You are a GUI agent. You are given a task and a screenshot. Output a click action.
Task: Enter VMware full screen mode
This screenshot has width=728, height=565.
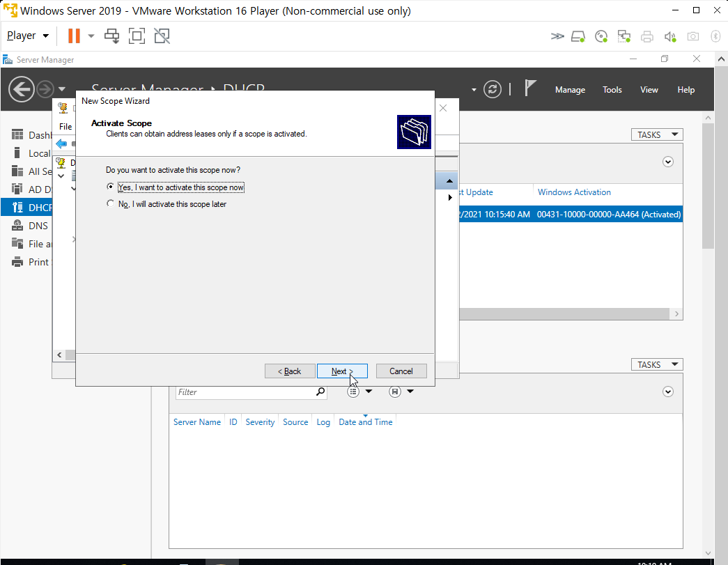coord(137,36)
